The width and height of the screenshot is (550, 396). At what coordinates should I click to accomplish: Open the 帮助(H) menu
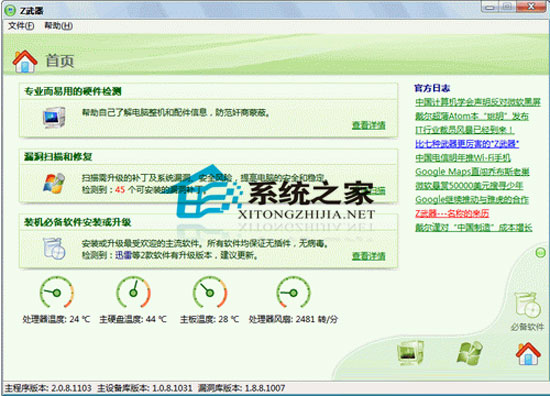click(59, 26)
